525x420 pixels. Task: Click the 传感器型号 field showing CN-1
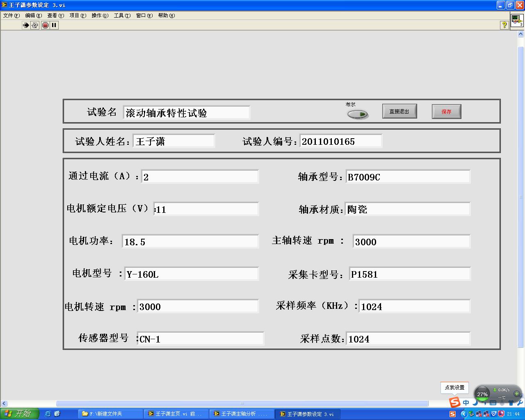(x=201, y=339)
